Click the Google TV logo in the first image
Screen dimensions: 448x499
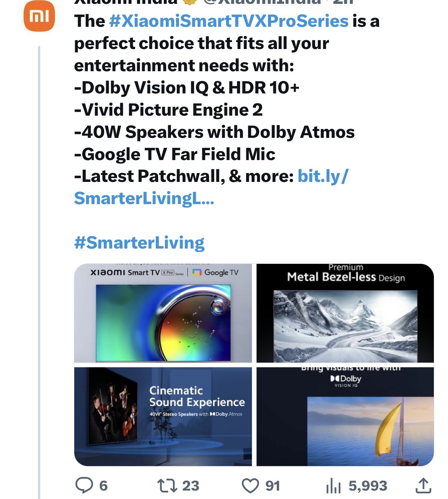tap(215, 272)
